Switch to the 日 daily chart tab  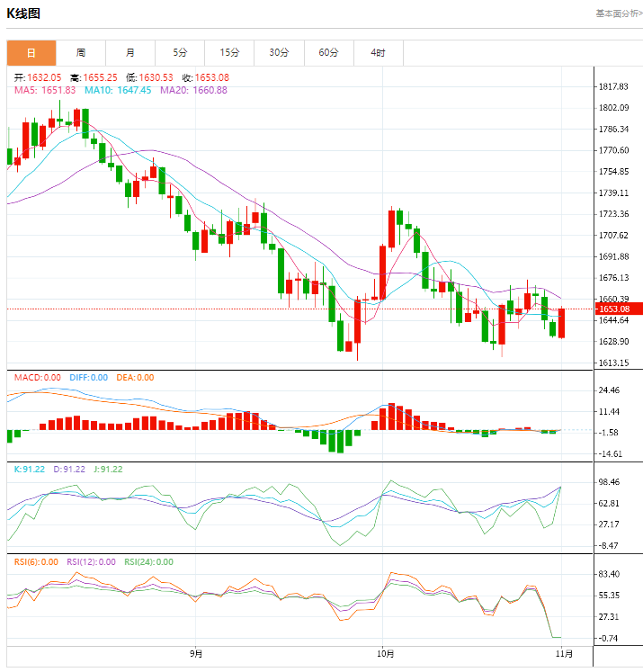tap(31, 53)
